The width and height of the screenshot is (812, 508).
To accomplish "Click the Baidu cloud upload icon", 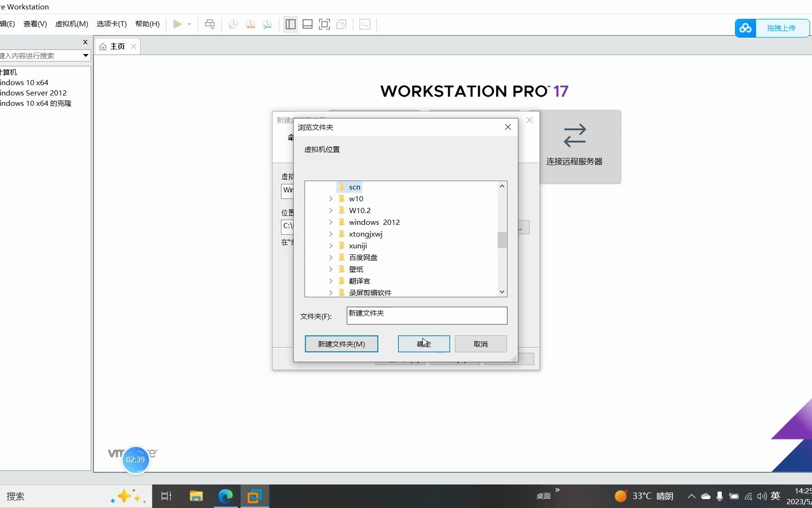I will coord(746,28).
